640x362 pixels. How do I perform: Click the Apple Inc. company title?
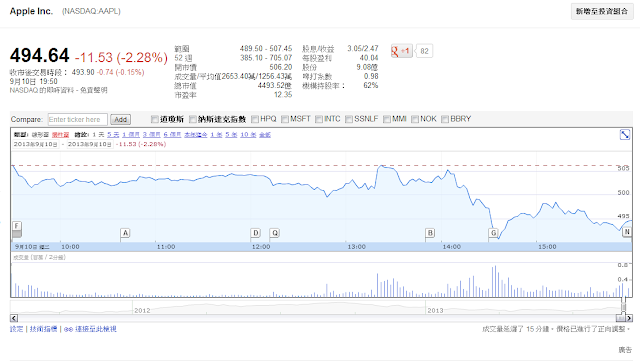pyautogui.click(x=31, y=11)
